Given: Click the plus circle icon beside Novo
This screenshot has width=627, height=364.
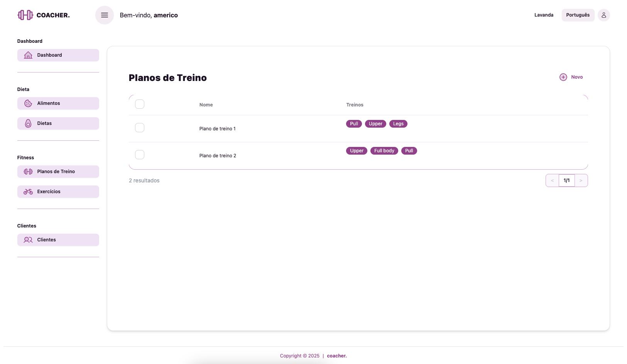Looking at the screenshot, I should pyautogui.click(x=563, y=77).
